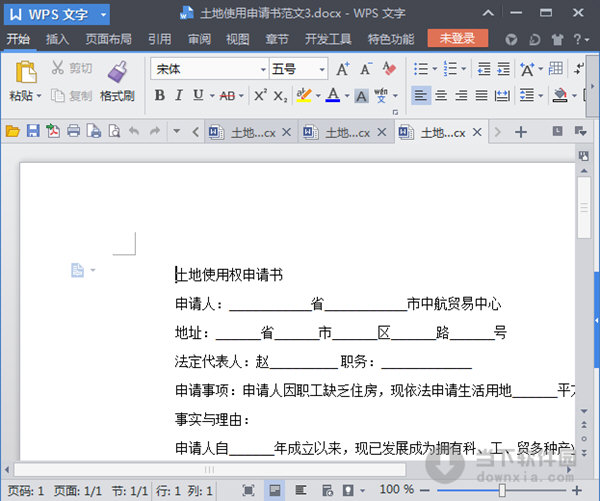This screenshot has width=600, height=501.
Task: Toggle bold formatting
Action: tap(160, 95)
